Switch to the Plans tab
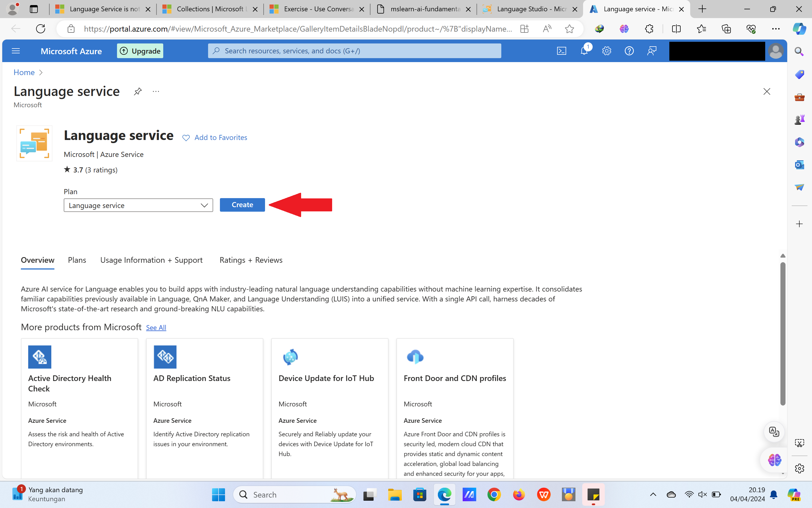Image resolution: width=812 pixels, height=508 pixels. pos(77,260)
